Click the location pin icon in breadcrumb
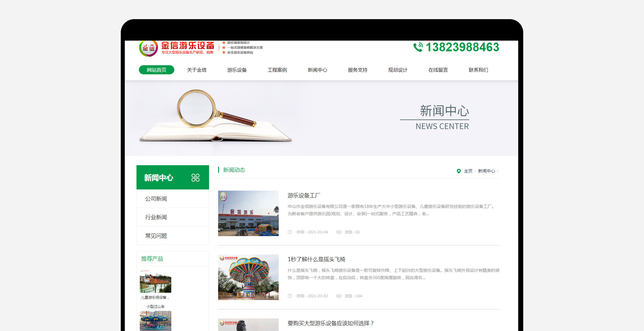The image size is (644, 331). pos(459,171)
